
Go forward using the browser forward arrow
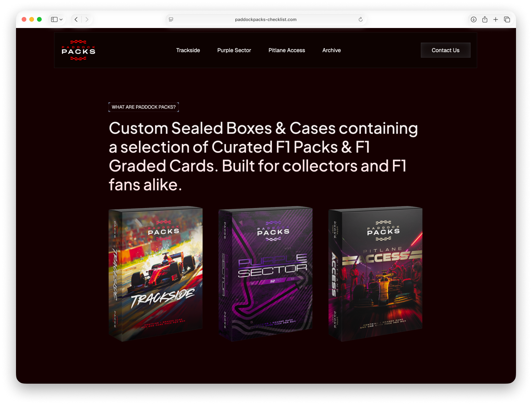87,19
